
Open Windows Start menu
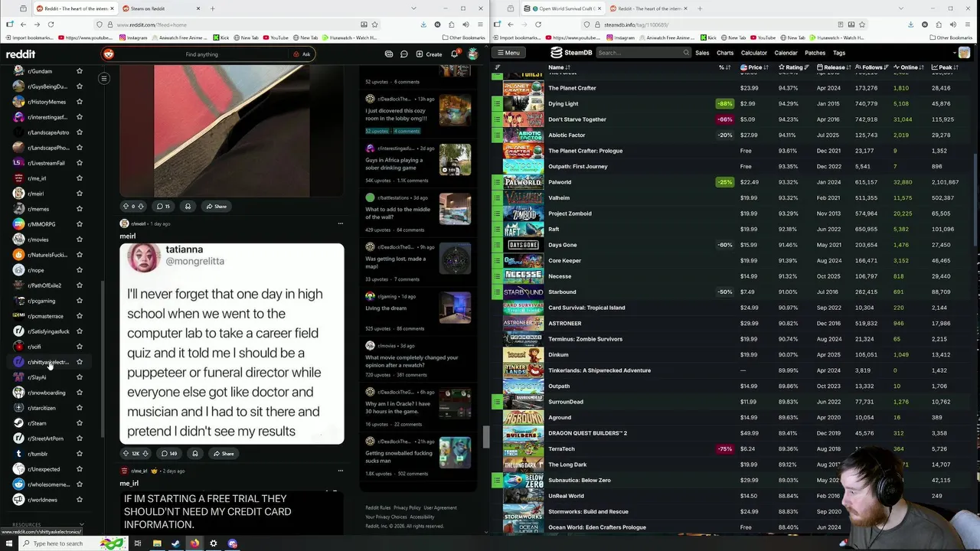coord(9,543)
